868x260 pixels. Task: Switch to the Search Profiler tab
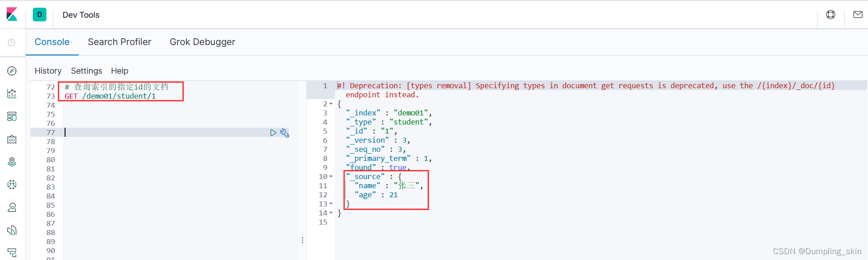point(120,42)
